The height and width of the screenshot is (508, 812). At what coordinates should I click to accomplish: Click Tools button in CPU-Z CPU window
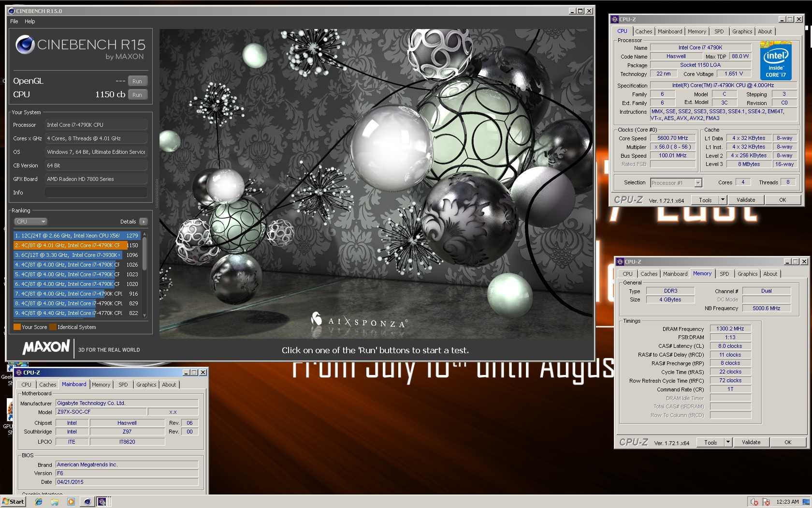(705, 200)
